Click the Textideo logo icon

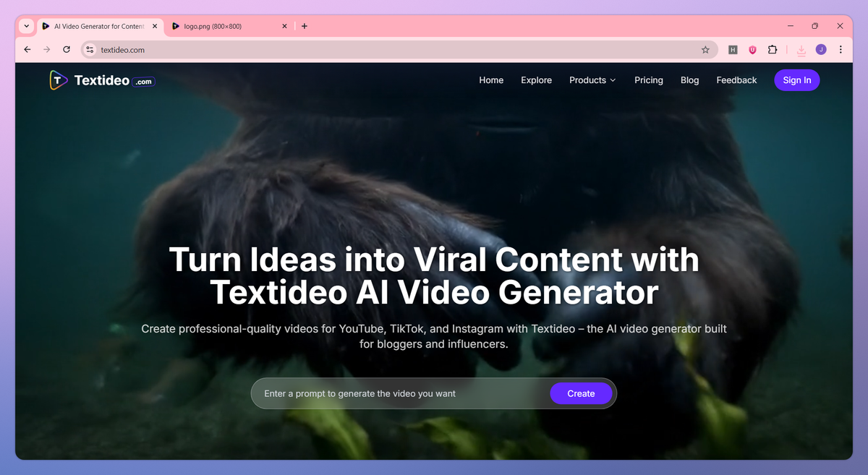(x=59, y=80)
